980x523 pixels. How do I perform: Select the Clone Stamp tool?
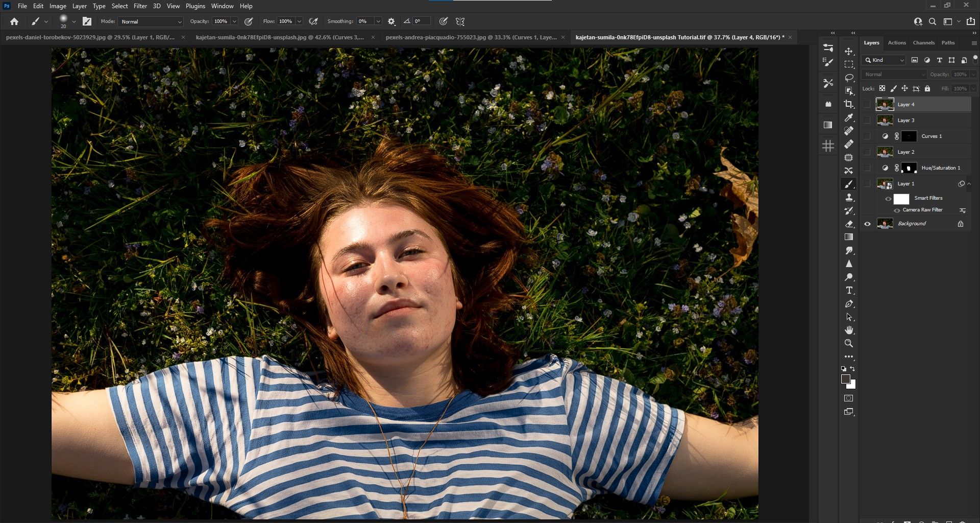pos(849,197)
